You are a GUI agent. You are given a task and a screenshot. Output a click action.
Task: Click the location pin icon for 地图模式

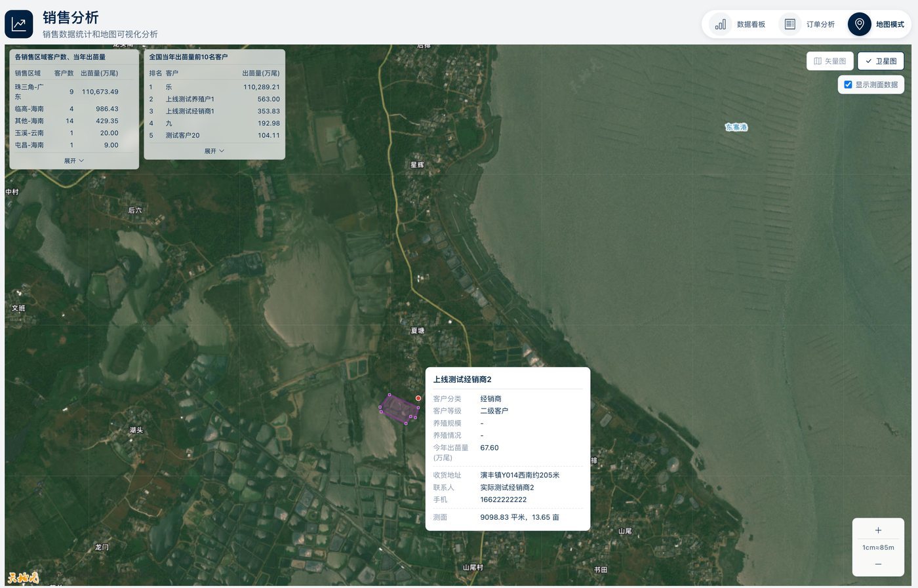point(860,24)
